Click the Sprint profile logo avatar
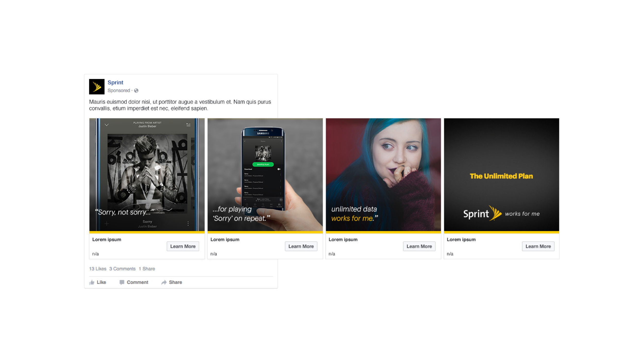 point(97,87)
